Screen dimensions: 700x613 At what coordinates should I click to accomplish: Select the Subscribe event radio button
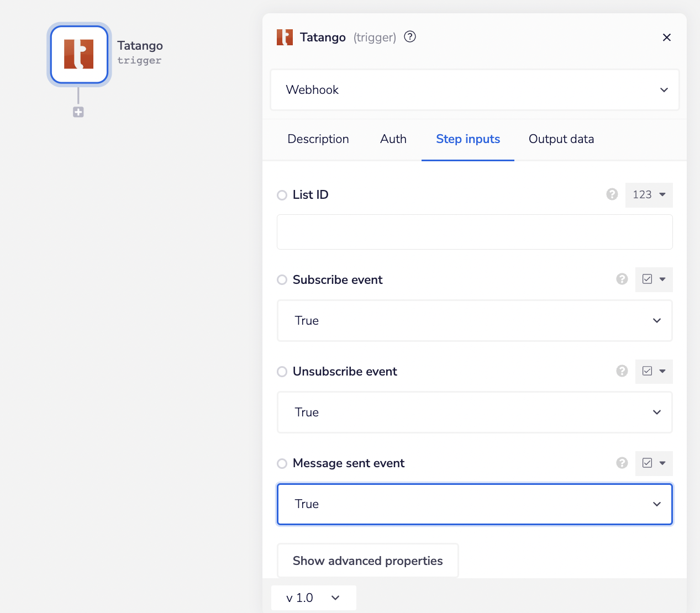coord(282,280)
